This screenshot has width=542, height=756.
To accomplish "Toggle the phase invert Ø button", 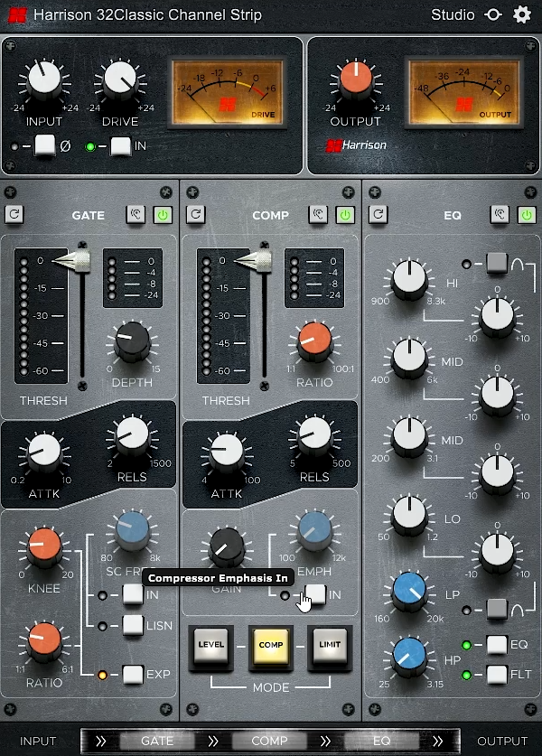I will pos(45,145).
